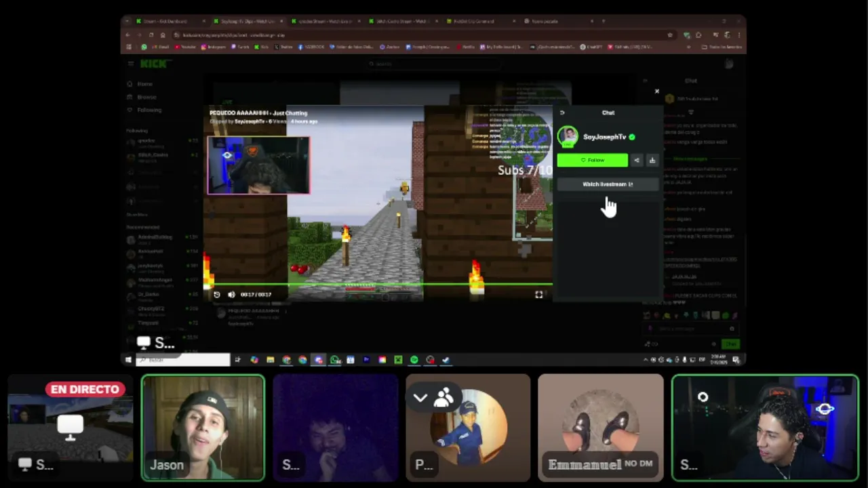Open Spotify from the taskbar

coord(414,360)
